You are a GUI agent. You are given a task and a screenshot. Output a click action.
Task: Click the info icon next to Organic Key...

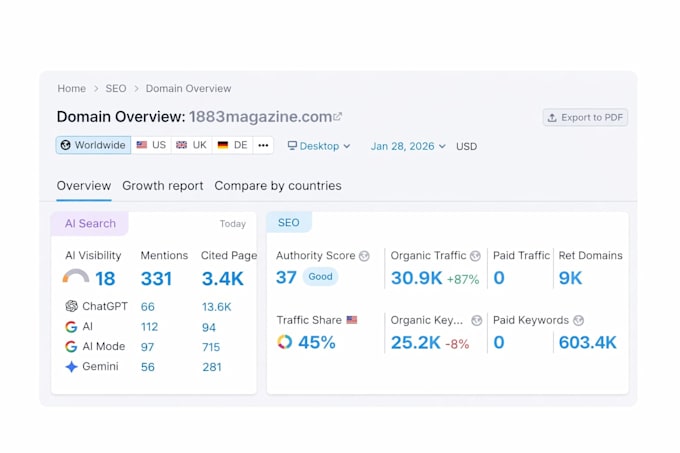(x=477, y=320)
